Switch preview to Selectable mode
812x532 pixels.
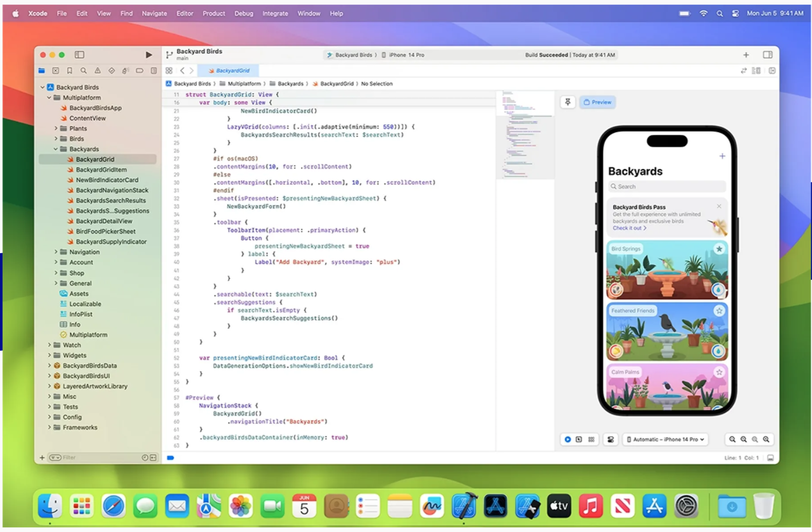pos(579,440)
